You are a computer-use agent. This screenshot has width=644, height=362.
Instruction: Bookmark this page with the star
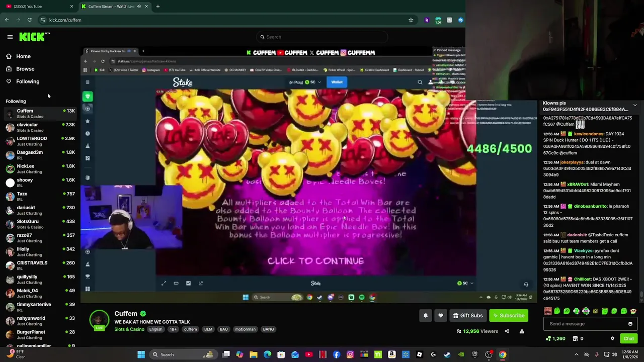coord(411,20)
